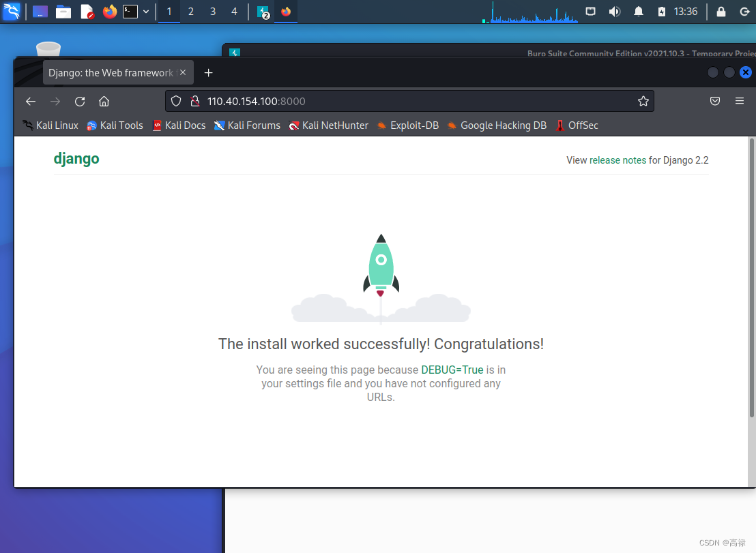The image size is (756, 553).
Task: Click the DEBUG=True link
Action: [x=452, y=370]
